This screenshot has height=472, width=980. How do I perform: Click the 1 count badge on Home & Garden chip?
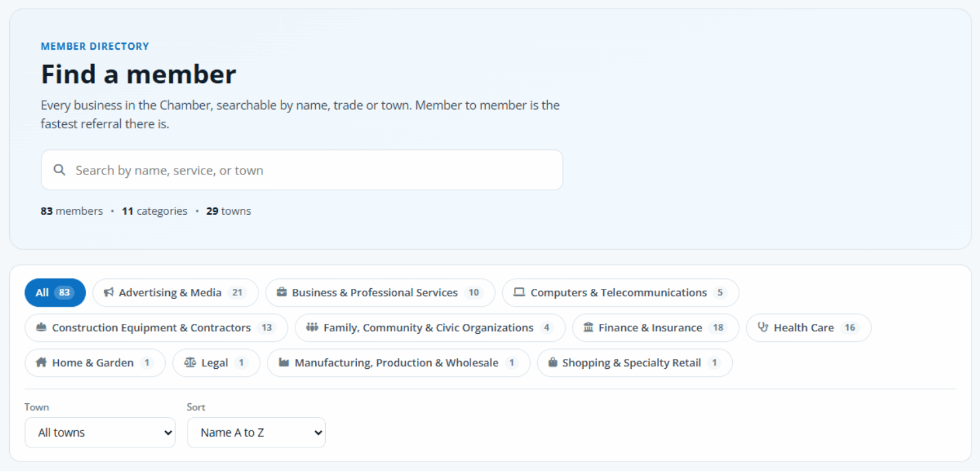click(147, 363)
